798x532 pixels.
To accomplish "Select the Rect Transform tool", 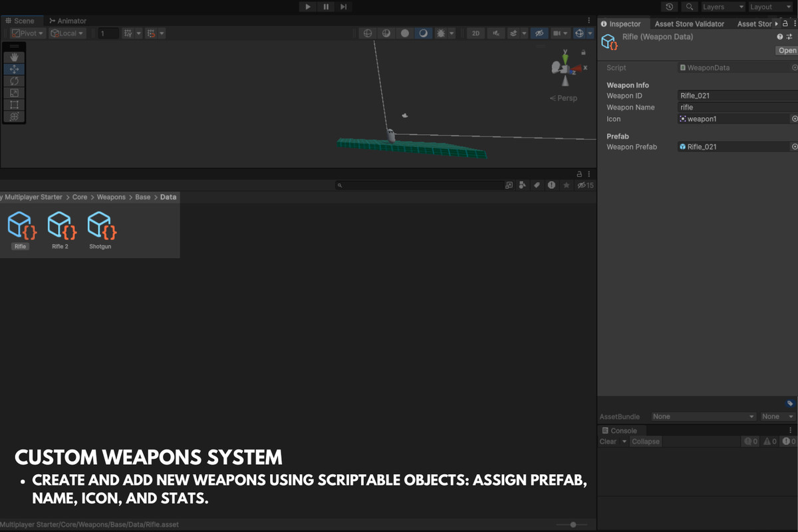I will tap(13, 104).
